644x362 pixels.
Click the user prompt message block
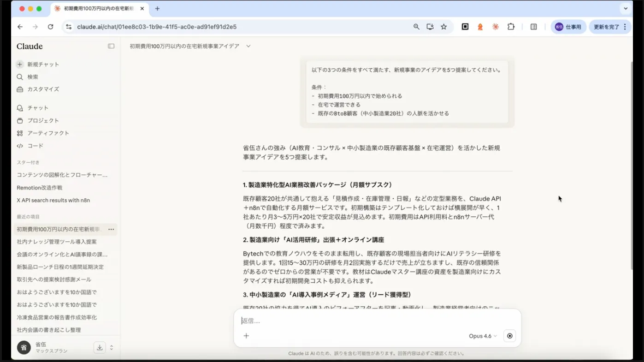click(x=407, y=92)
